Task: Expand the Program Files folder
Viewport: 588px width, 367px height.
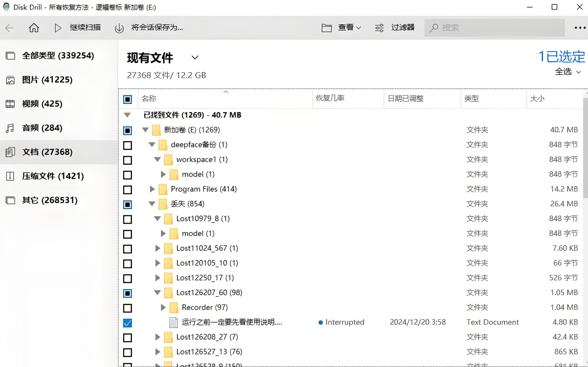Action: 152,189
